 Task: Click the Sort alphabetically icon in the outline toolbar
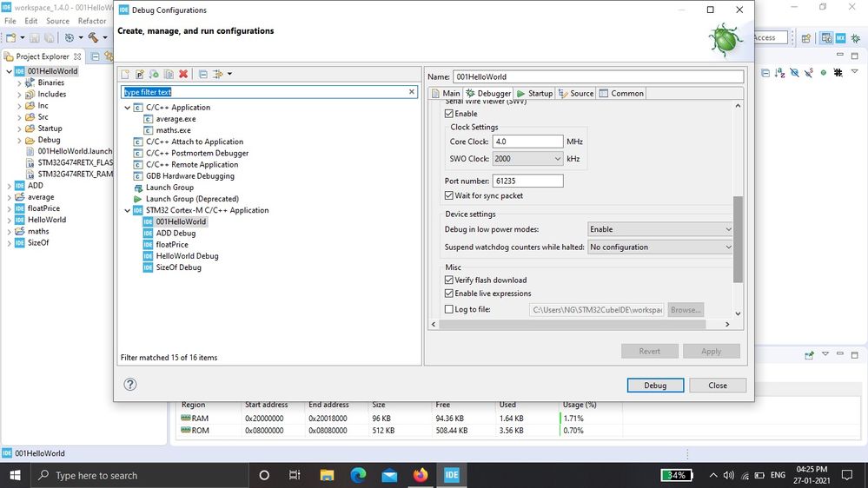click(x=780, y=72)
